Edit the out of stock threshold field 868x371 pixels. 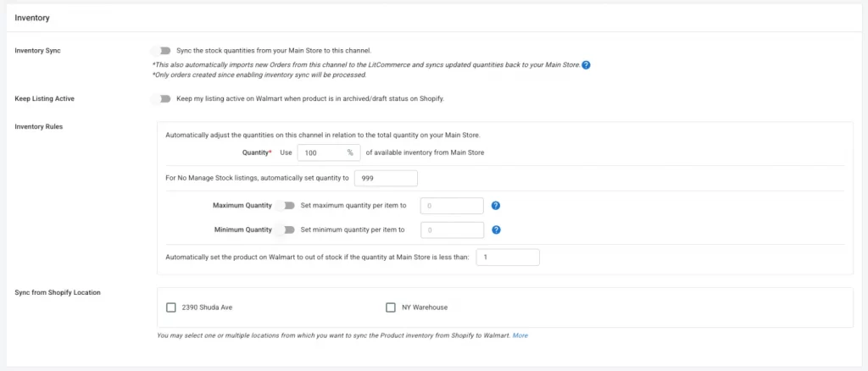pos(508,257)
